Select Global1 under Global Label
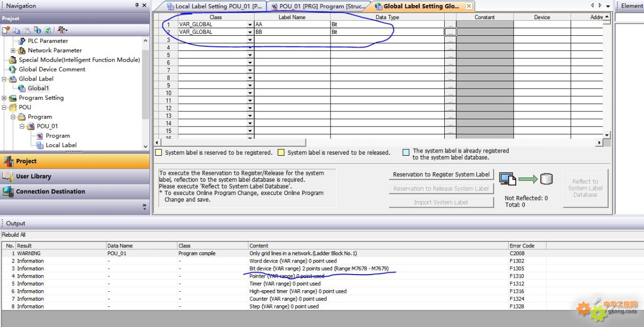Screen dimensions: 644x327 (x=38, y=88)
